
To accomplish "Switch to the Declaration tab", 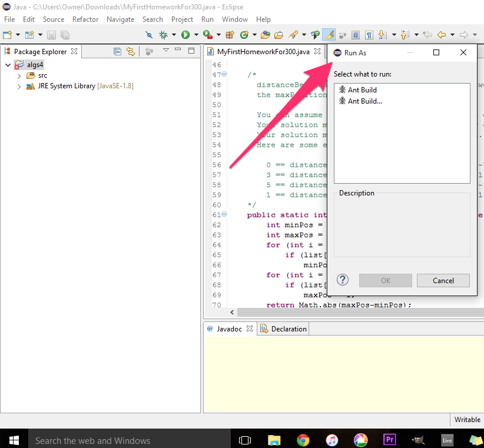I will coord(283,328).
